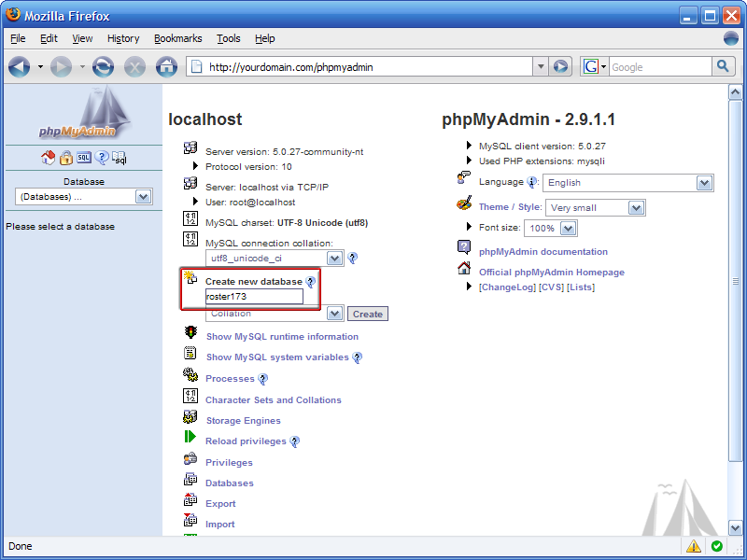Click the Stop loading button
This screenshot has width=747, height=560.
pos(134,67)
